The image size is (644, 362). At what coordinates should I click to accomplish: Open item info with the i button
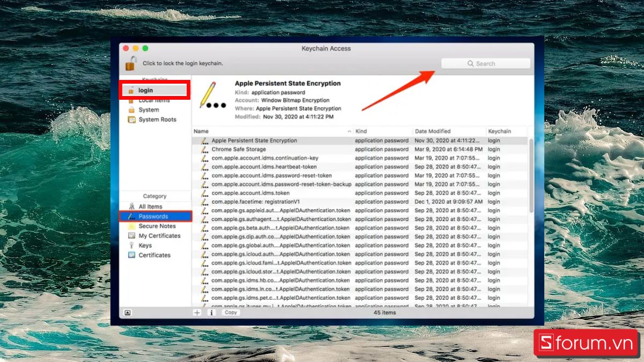pos(211,312)
